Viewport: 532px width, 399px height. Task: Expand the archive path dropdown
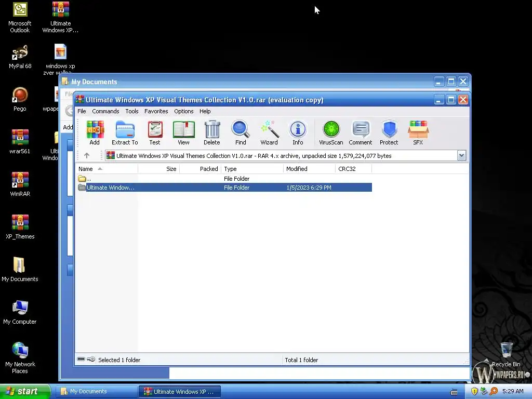[461, 156]
